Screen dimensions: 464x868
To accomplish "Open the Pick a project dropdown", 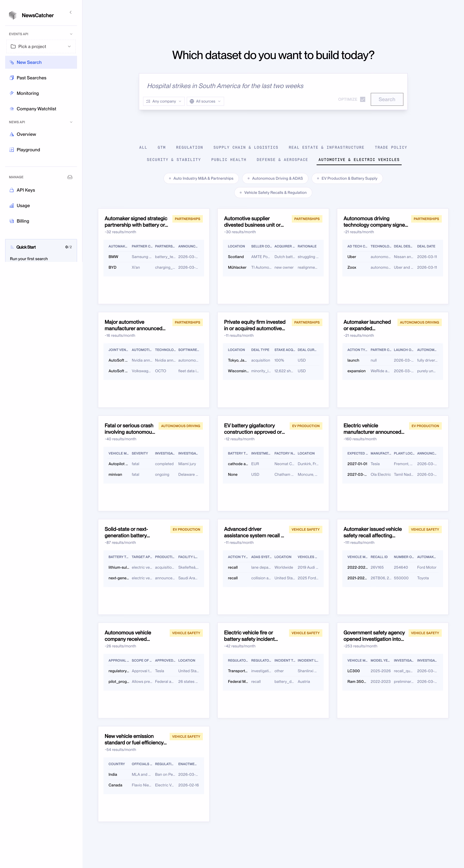I will [x=41, y=46].
